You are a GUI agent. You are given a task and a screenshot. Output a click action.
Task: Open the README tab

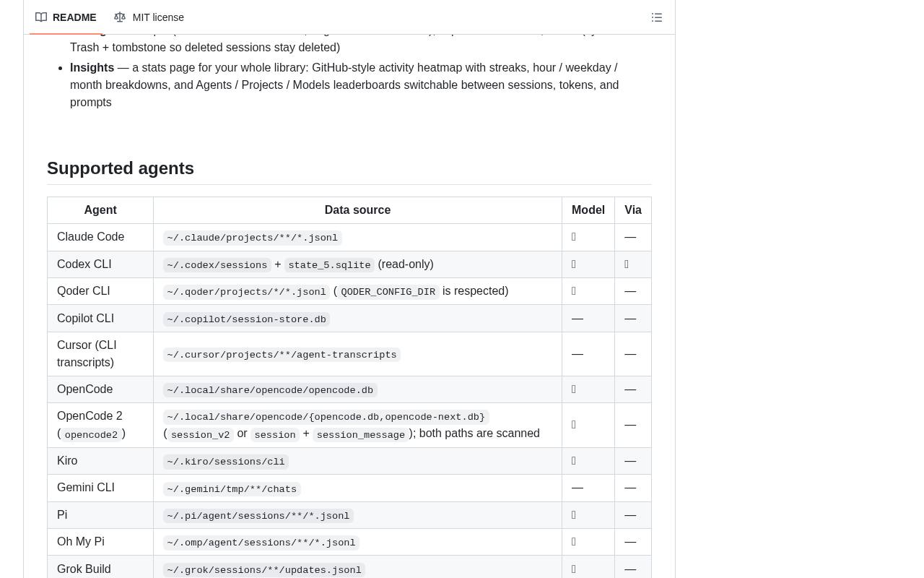point(66,17)
